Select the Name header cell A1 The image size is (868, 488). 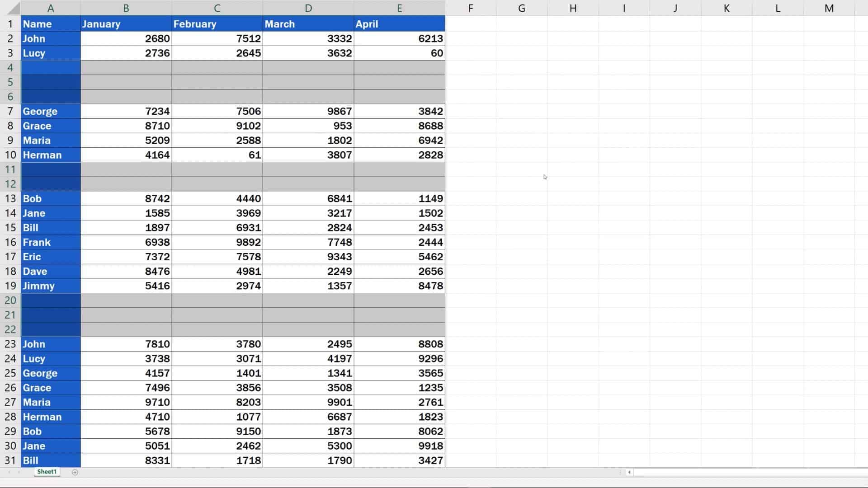pyautogui.click(x=51, y=24)
